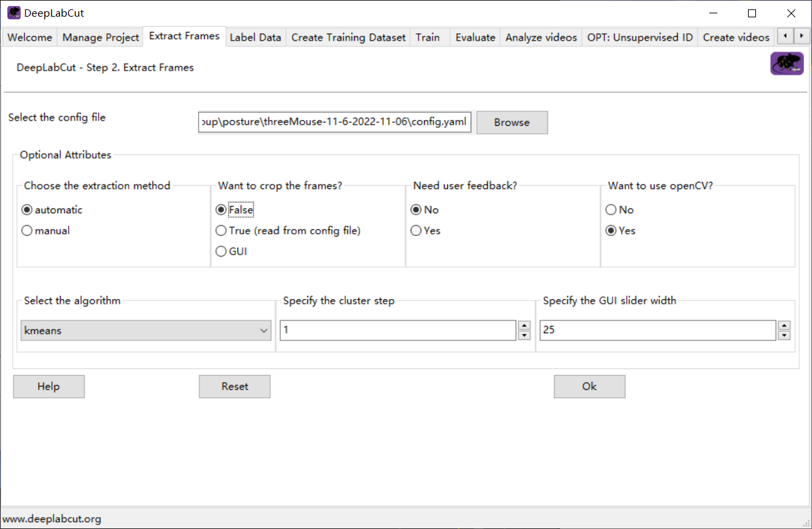812x529 pixels.
Task: Click 'Want to use openCV?' label
Action: [661, 185]
